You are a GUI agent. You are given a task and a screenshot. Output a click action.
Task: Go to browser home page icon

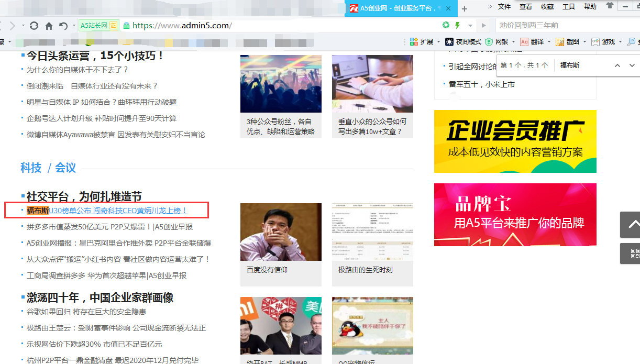click(49, 26)
